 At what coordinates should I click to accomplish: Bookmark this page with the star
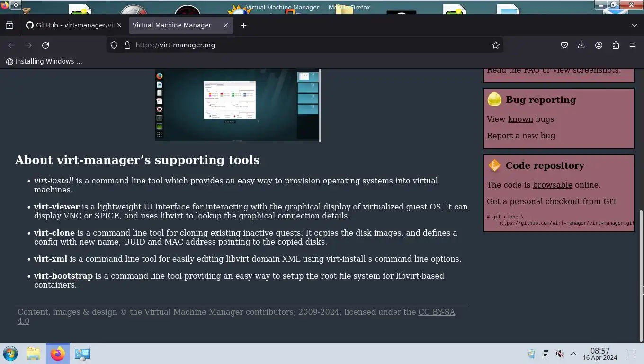[x=495, y=45]
